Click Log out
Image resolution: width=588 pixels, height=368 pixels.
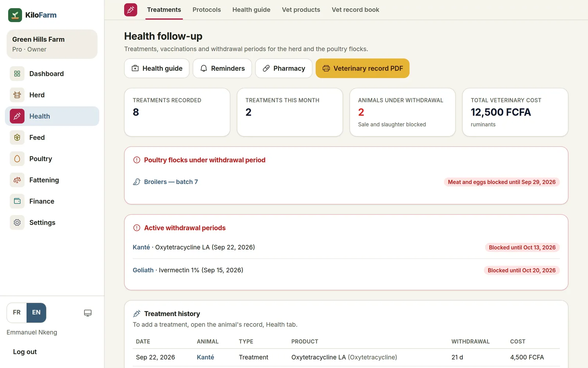click(25, 352)
